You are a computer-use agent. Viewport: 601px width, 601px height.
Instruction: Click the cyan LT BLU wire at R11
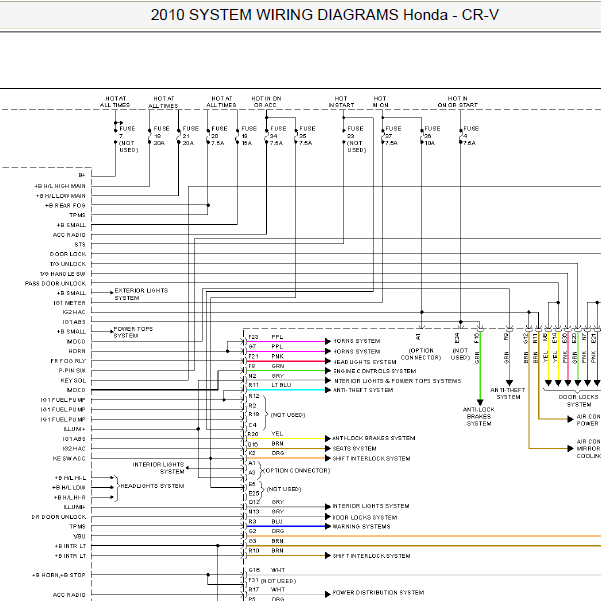coord(286,390)
